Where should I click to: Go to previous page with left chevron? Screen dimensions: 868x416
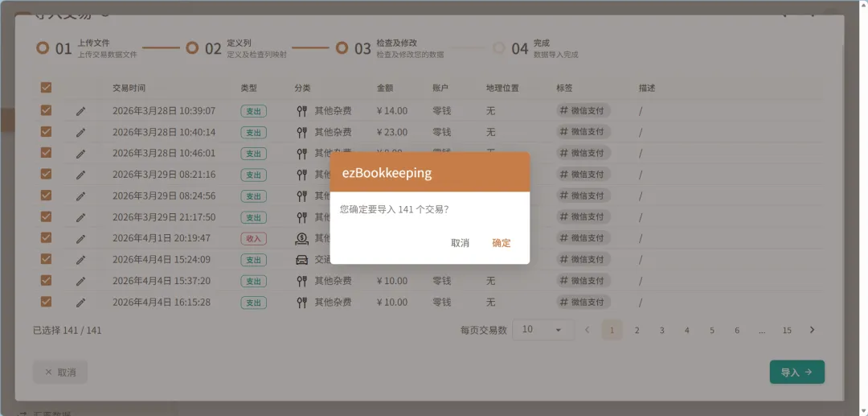pos(588,330)
